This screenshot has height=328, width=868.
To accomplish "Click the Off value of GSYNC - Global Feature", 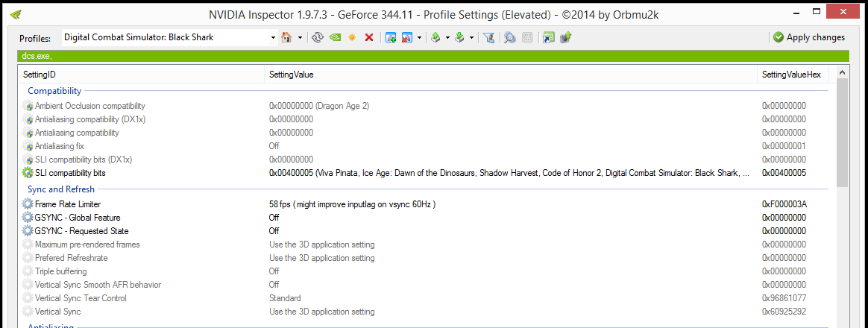I will pos(274,218).
